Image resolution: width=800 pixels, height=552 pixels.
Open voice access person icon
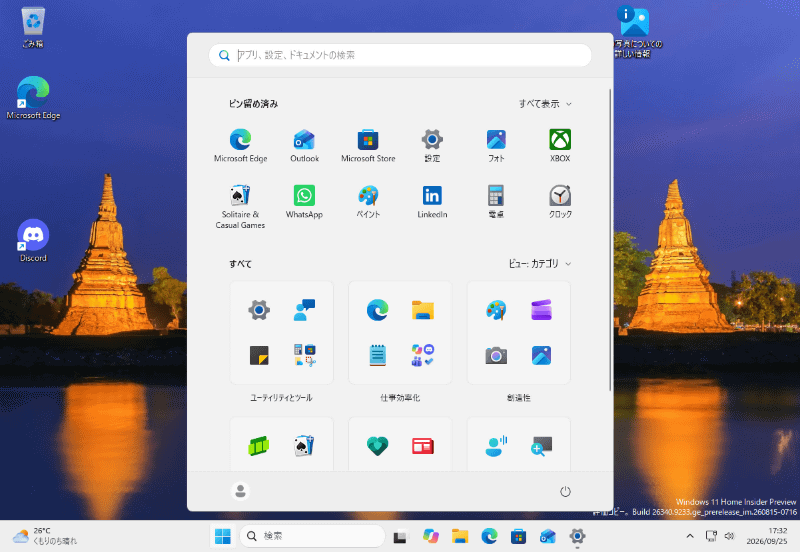pyautogui.click(x=496, y=446)
